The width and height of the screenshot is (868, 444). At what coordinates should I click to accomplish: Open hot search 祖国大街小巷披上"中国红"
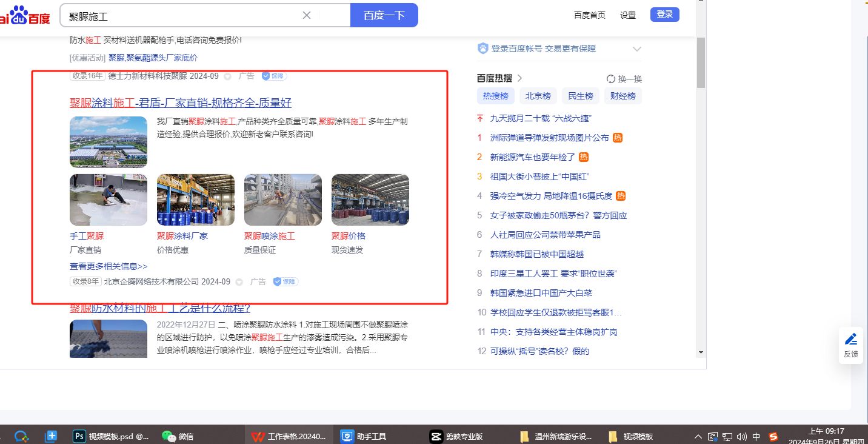tap(540, 177)
